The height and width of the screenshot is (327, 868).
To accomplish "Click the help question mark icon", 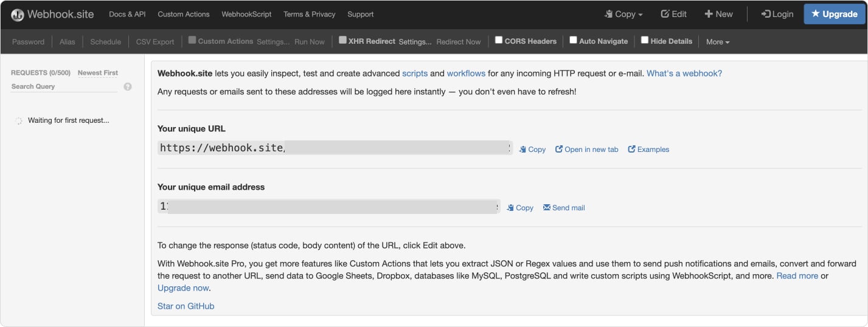I will tap(128, 86).
